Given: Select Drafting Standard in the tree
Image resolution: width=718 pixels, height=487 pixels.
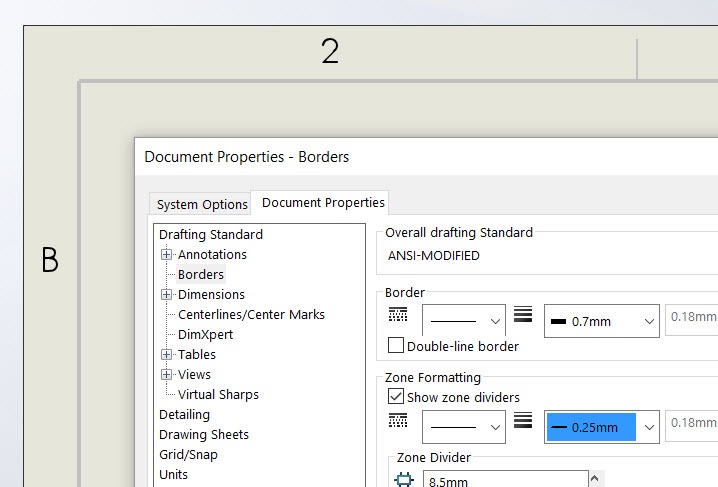Looking at the screenshot, I should click(x=211, y=234).
